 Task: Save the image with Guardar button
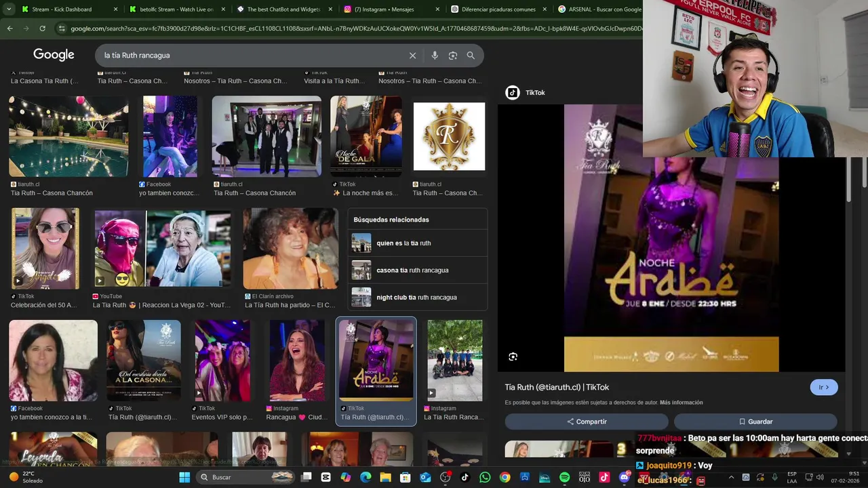coord(755,422)
